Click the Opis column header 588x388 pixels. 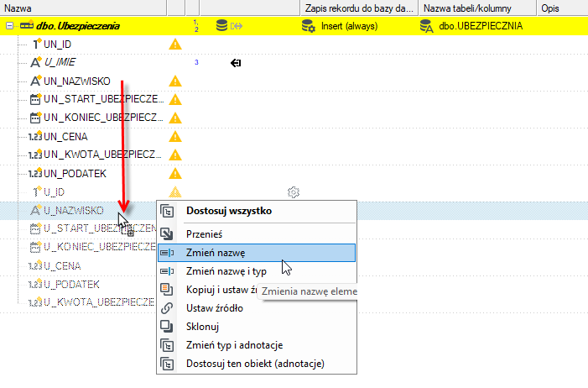pyautogui.click(x=562, y=8)
